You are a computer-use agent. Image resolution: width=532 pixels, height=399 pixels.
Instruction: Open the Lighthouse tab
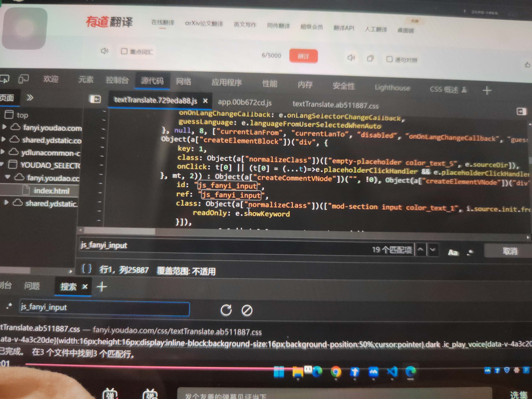point(392,87)
